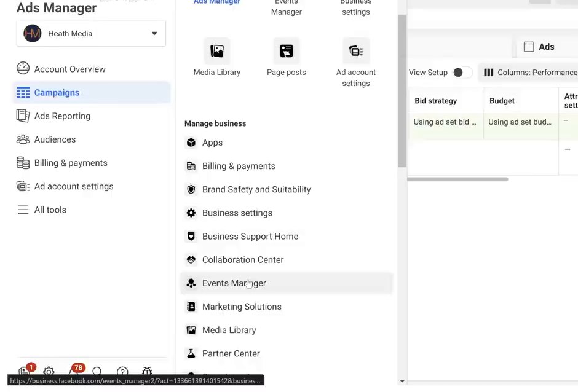Open Account Overview in the left sidebar
The image size is (578, 392).
61,69
